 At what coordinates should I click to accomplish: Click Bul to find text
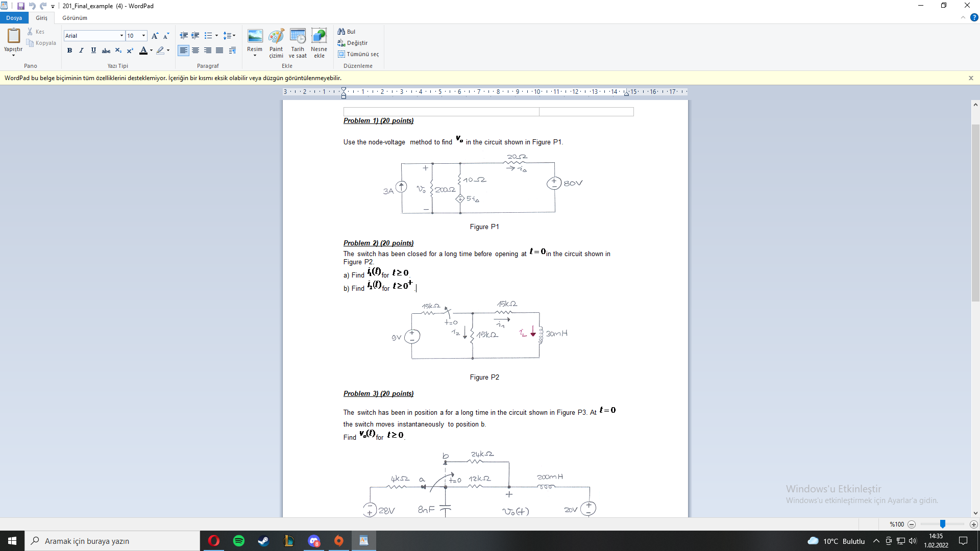[347, 32]
